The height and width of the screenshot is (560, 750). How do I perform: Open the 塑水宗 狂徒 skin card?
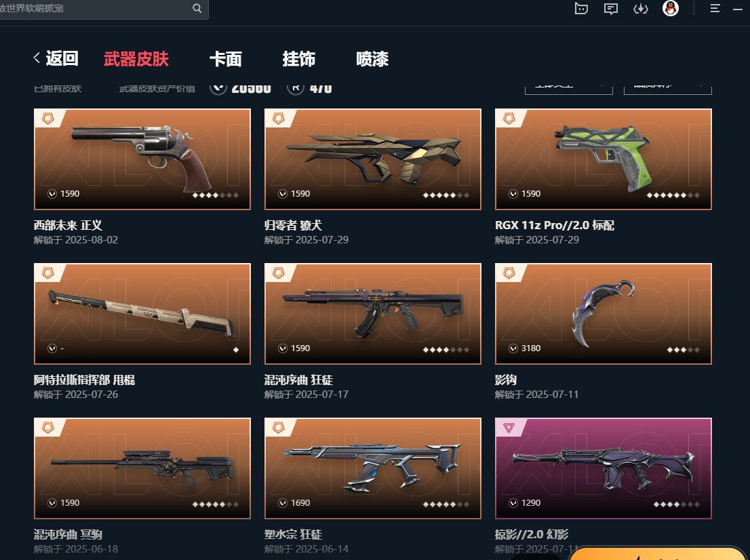point(372,468)
